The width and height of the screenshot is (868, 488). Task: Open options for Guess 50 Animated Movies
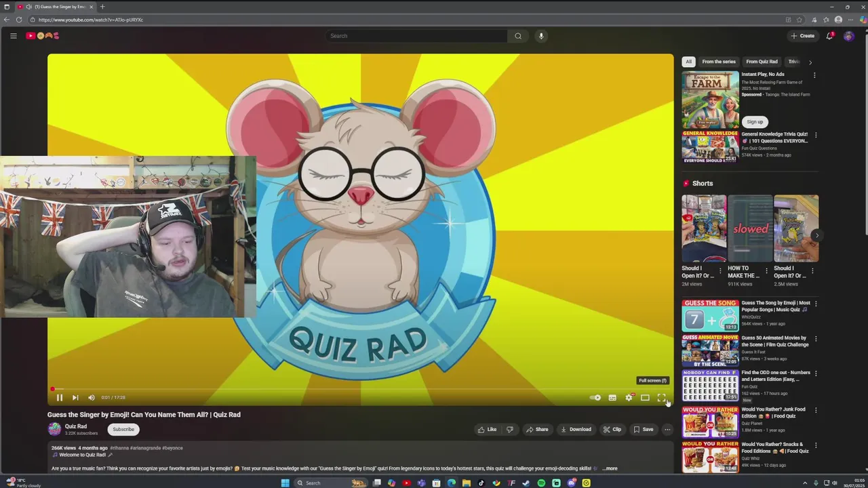tap(815, 338)
